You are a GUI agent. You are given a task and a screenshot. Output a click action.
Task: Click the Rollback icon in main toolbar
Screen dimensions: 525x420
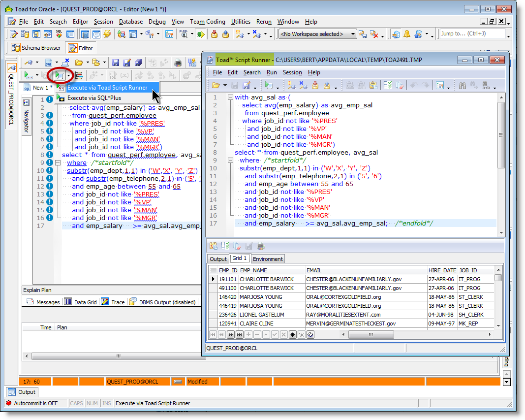[x=226, y=34]
